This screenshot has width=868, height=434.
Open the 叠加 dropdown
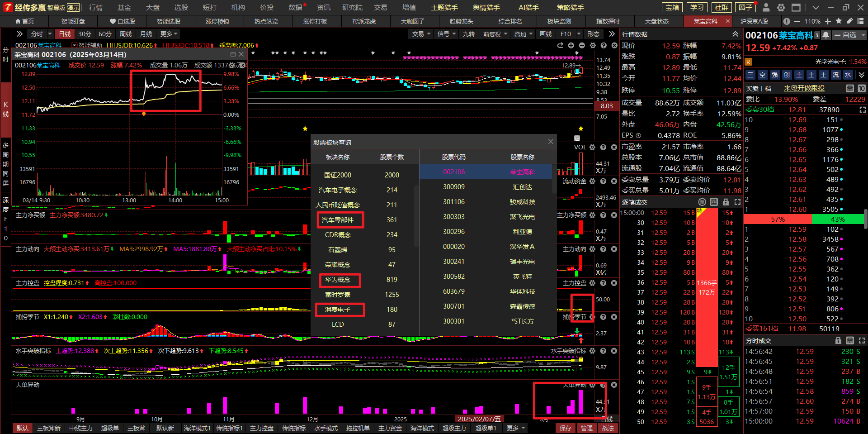coord(523,34)
